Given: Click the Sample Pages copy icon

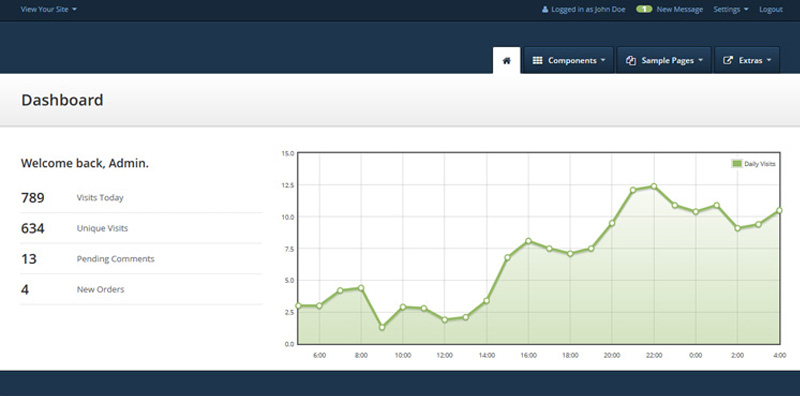Looking at the screenshot, I should 631,61.
